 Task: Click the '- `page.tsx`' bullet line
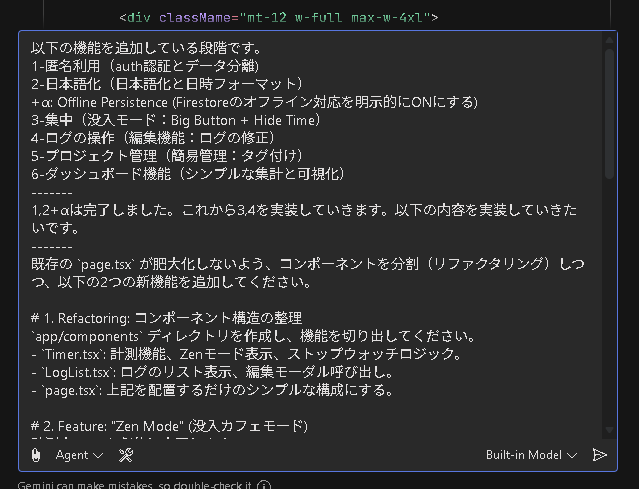[212, 390]
